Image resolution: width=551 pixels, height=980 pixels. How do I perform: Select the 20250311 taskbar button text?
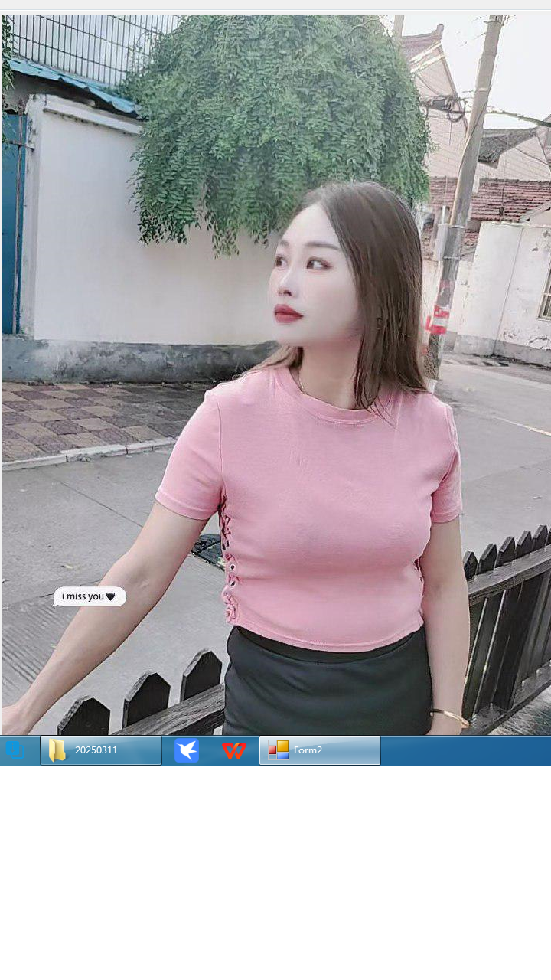point(96,750)
